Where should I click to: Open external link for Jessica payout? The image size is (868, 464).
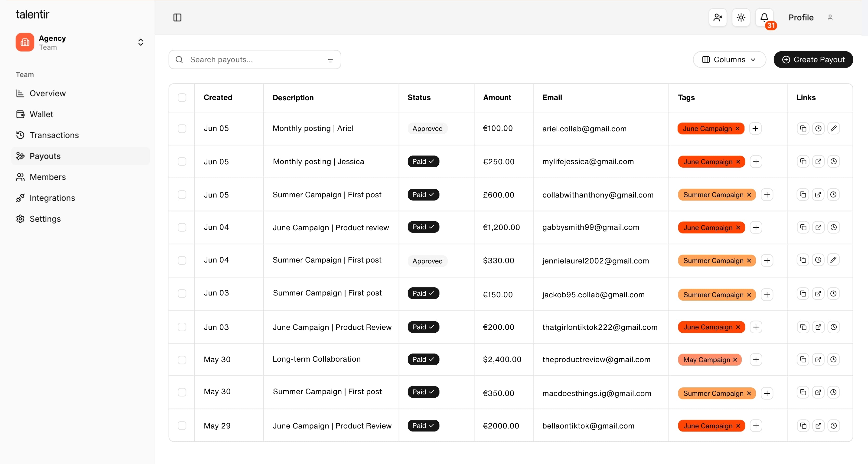point(819,161)
